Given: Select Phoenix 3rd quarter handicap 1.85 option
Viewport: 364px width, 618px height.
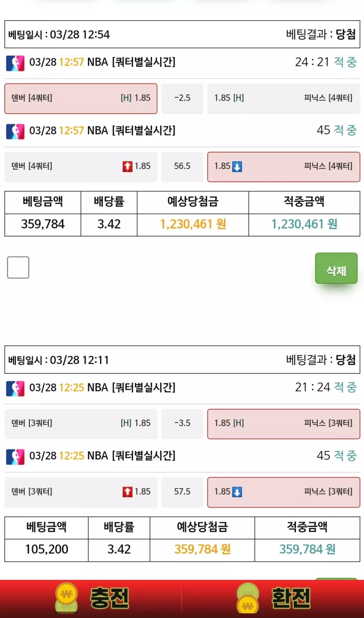Looking at the screenshot, I should 283,424.
